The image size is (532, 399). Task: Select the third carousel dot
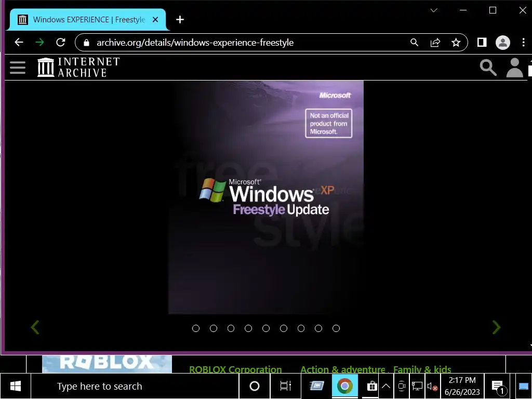(231, 328)
